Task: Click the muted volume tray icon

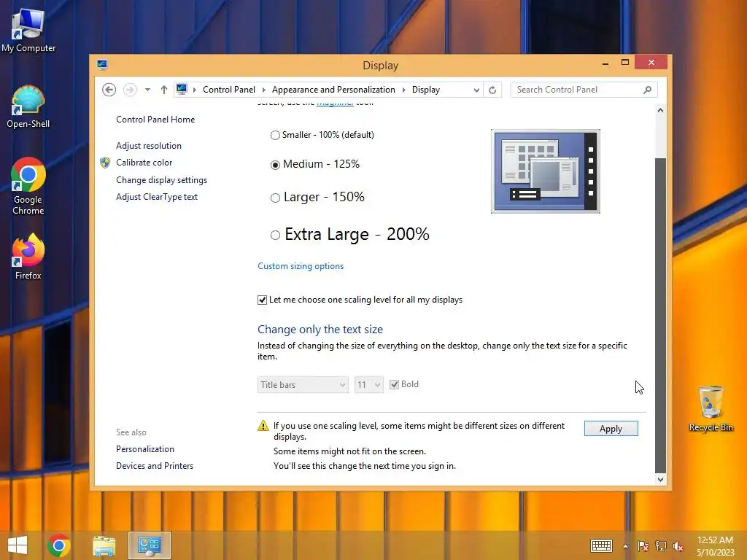Action: pyautogui.click(x=678, y=546)
